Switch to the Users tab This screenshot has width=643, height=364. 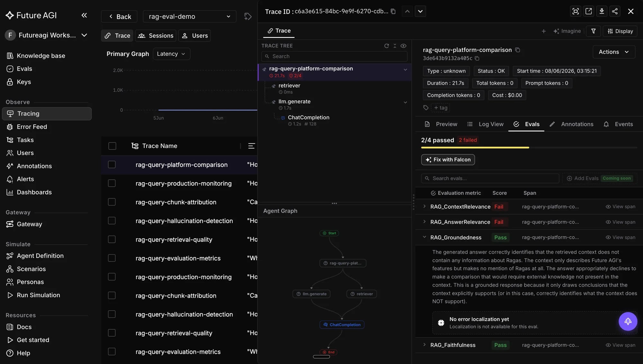click(195, 36)
